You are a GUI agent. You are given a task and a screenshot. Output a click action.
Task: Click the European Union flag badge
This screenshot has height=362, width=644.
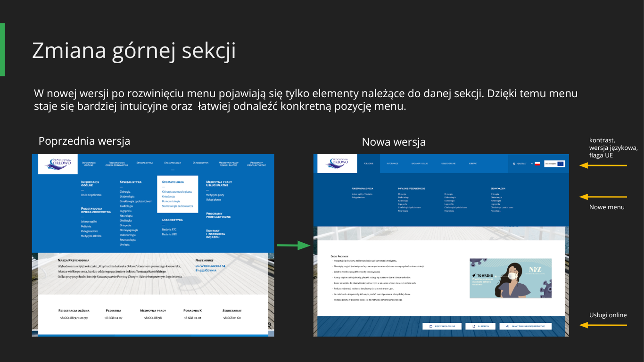point(560,164)
